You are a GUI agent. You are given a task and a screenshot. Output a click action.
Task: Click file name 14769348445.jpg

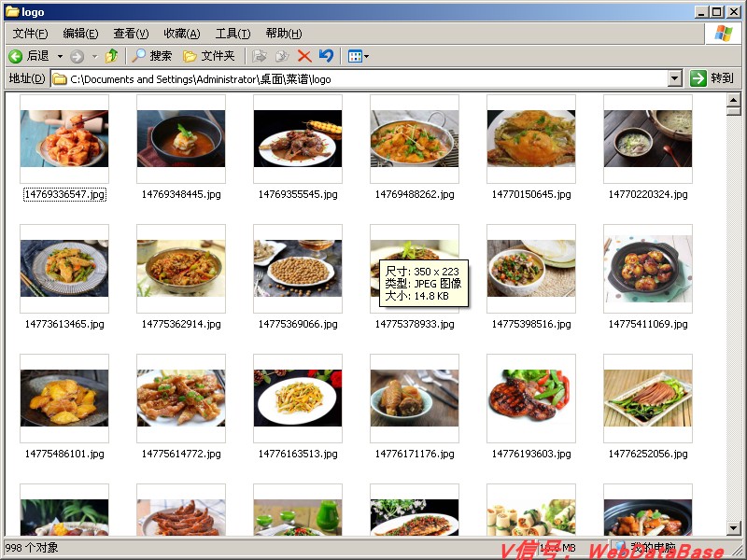pyautogui.click(x=181, y=194)
